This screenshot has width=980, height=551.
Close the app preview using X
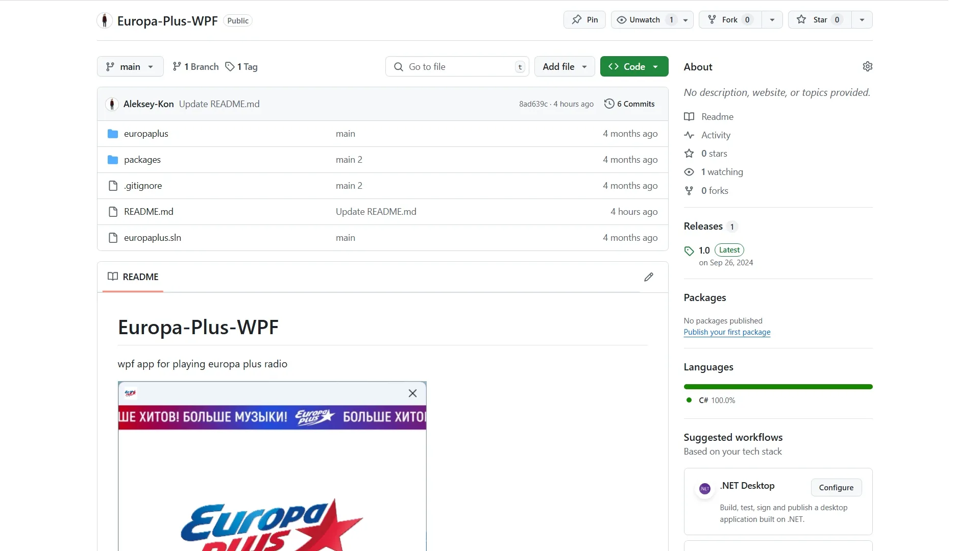(412, 393)
